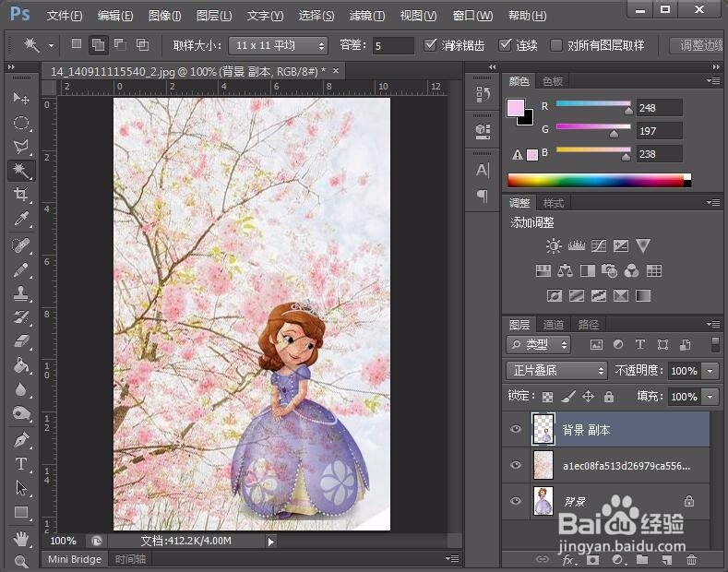728x572 pixels.
Task: Select the Magic Wand tool in toolbox
Action: [x=21, y=171]
